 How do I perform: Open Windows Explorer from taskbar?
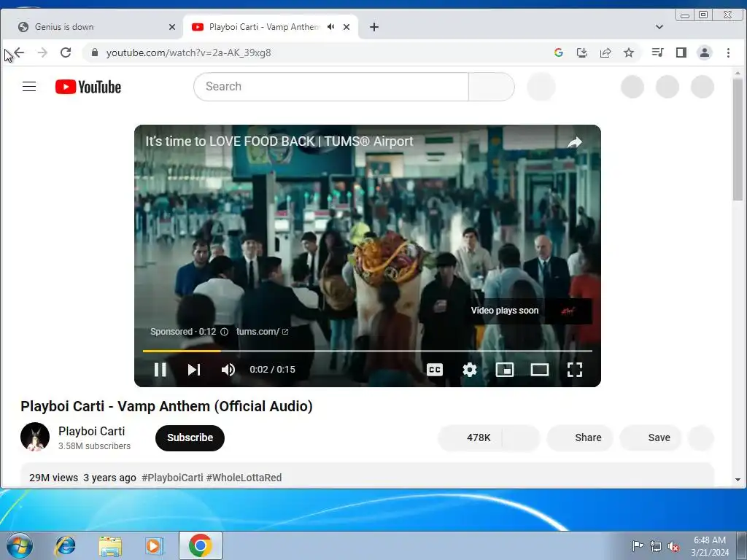click(x=110, y=545)
